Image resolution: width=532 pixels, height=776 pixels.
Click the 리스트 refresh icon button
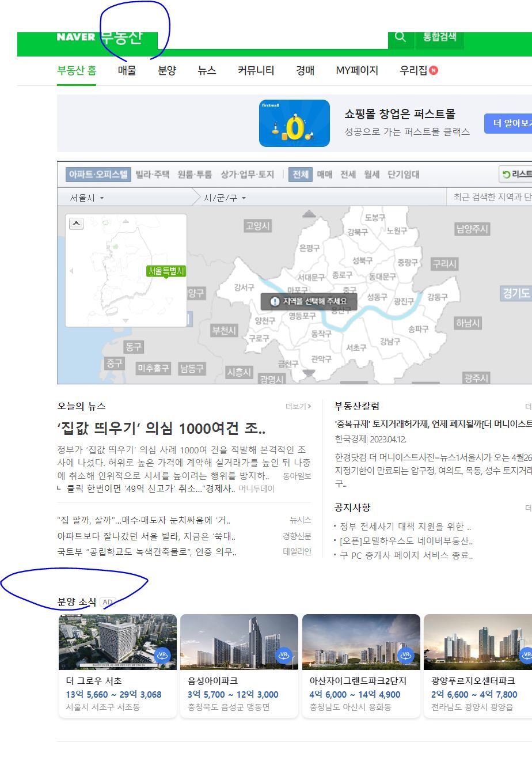click(x=516, y=174)
